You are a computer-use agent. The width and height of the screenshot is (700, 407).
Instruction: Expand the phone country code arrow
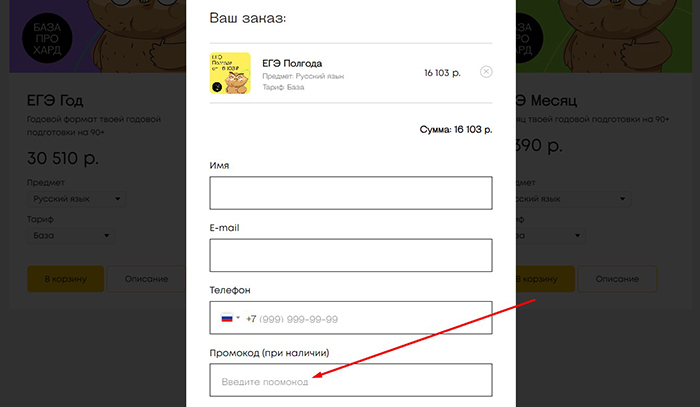coord(238,318)
